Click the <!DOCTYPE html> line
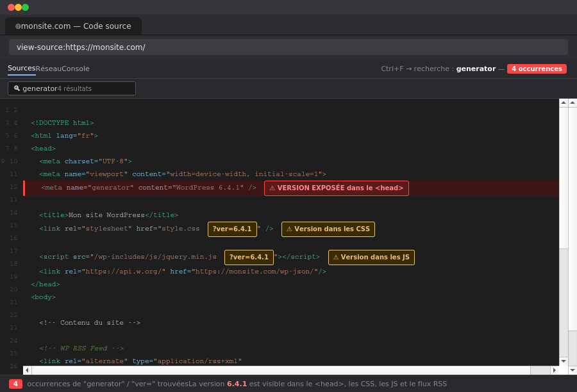This screenshot has width=577, height=392. point(62,123)
